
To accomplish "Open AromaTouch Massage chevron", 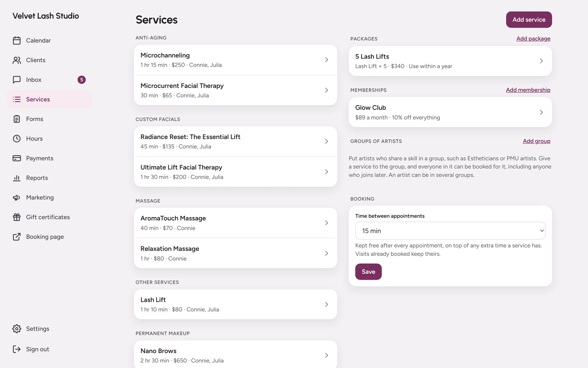I will pos(326,223).
